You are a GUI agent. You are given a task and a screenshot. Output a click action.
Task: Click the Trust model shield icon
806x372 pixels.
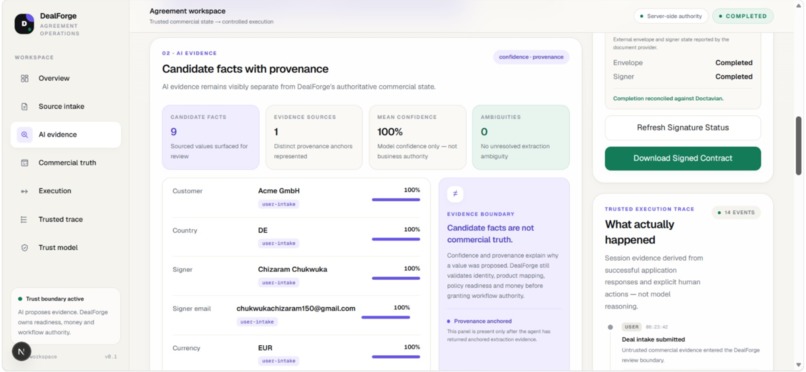point(24,248)
